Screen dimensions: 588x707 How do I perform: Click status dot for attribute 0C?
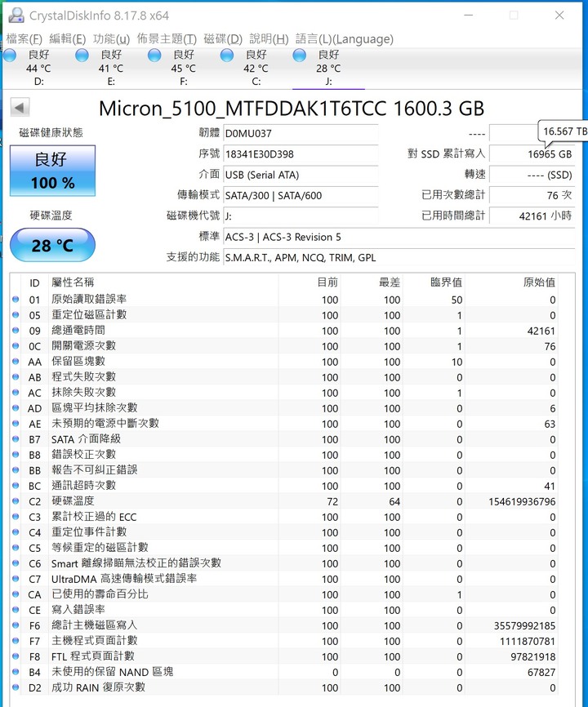click(16, 346)
